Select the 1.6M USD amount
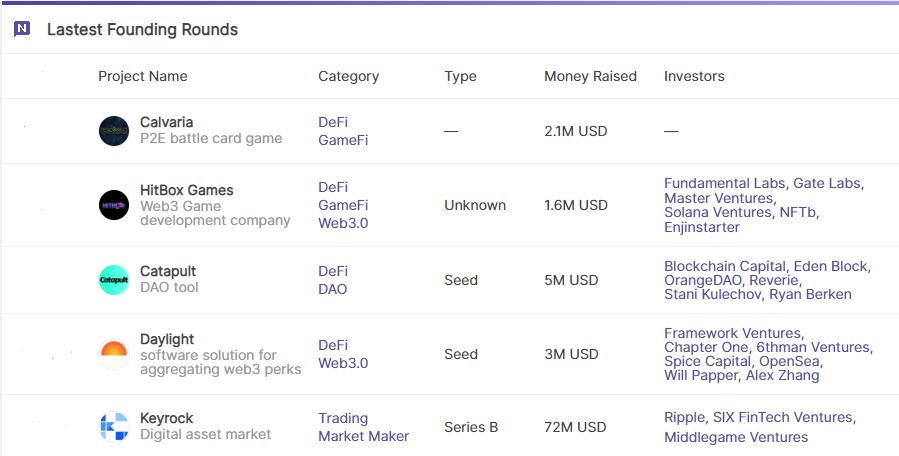This screenshot has height=456, width=899. [576, 205]
